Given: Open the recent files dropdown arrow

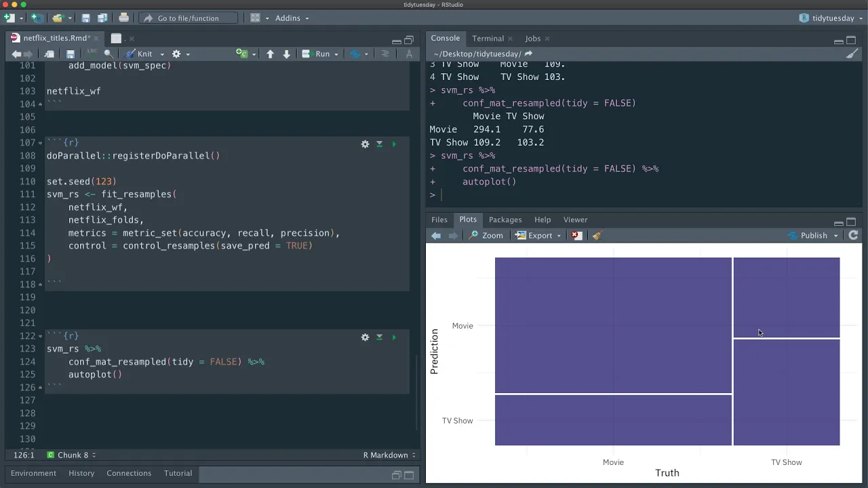Looking at the screenshot, I should pos(68,18).
